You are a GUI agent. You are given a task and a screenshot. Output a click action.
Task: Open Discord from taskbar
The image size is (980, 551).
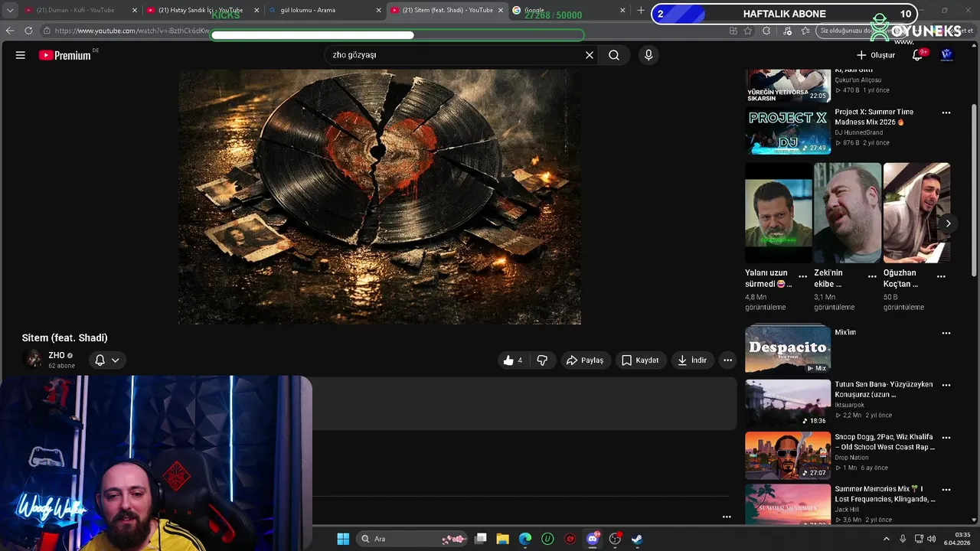pos(593,539)
